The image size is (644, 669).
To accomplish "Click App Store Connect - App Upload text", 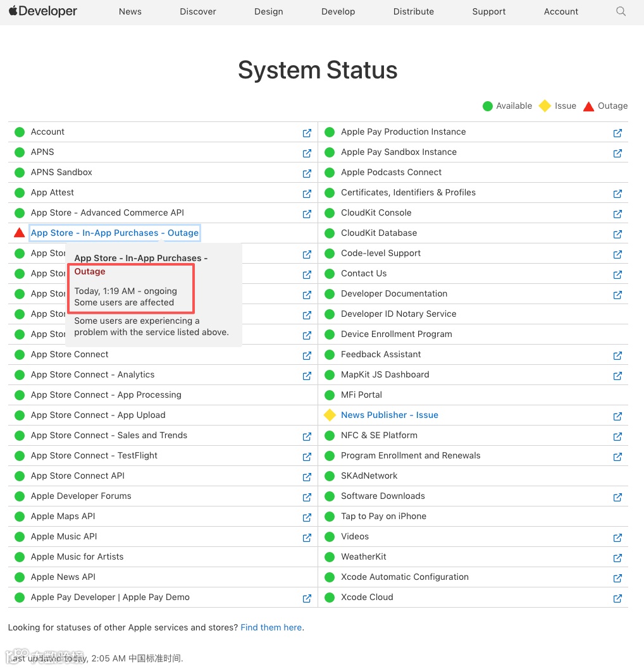I will coord(98,415).
